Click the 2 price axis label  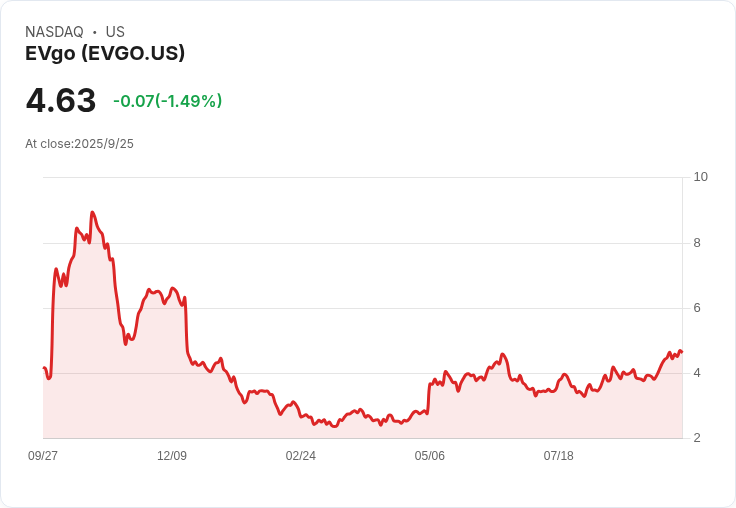point(697,438)
